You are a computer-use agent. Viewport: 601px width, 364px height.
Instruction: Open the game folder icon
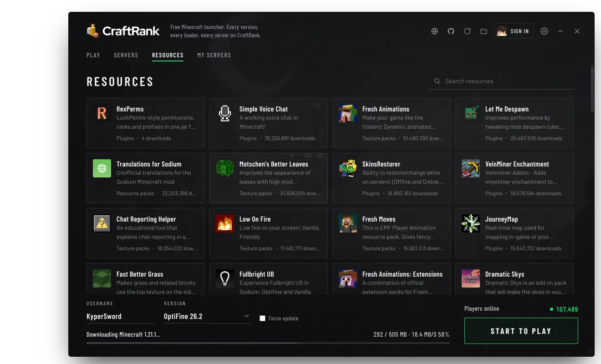coord(484,31)
